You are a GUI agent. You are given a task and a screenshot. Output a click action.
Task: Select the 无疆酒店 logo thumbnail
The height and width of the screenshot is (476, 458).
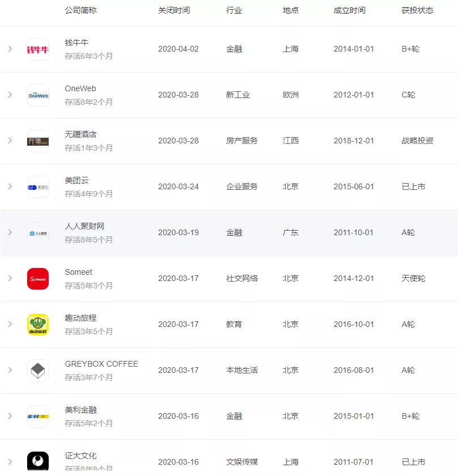(x=38, y=141)
